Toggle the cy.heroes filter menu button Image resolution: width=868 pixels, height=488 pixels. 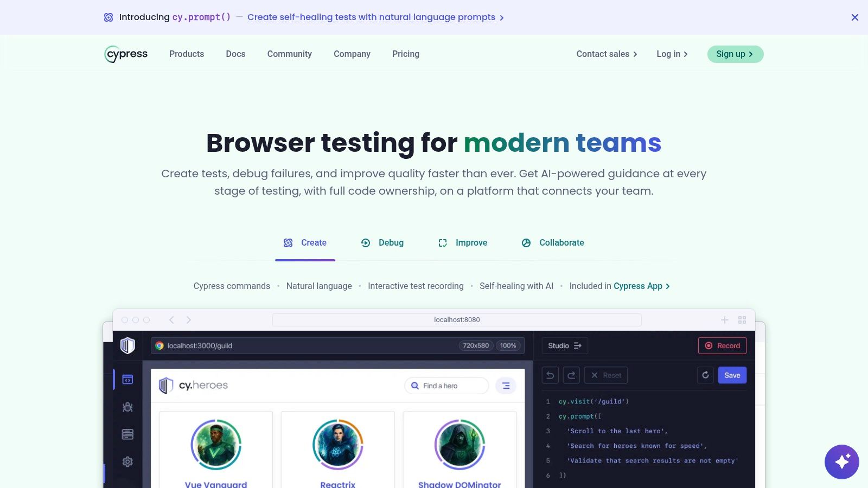[x=506, y=386]
